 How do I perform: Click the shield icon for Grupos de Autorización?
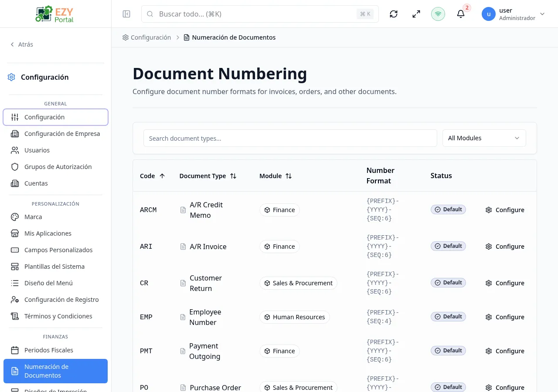point(15,167)
